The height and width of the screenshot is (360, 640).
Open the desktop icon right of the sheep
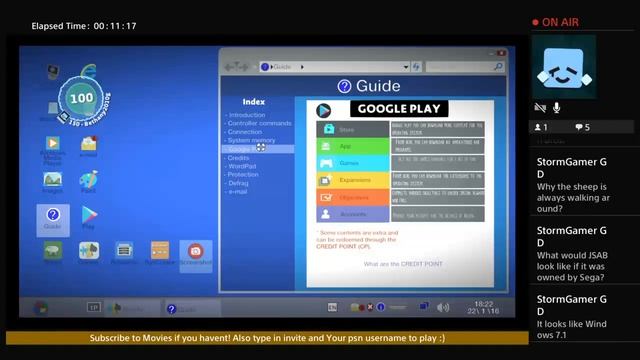(89, 253)
